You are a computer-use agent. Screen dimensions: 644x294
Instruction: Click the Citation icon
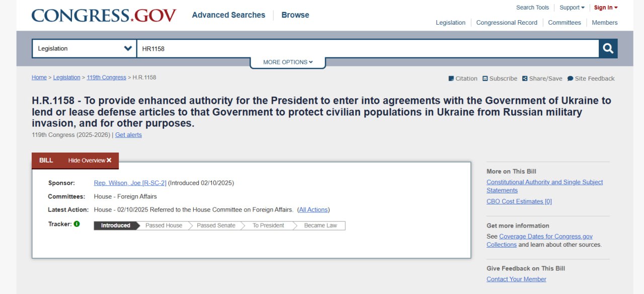click(x=451, y=79)
